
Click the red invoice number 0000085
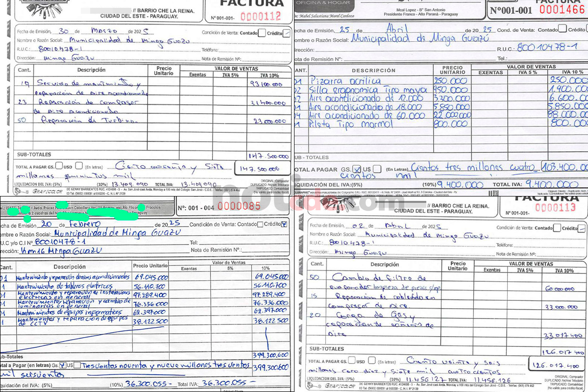click(x=239, y=206)
